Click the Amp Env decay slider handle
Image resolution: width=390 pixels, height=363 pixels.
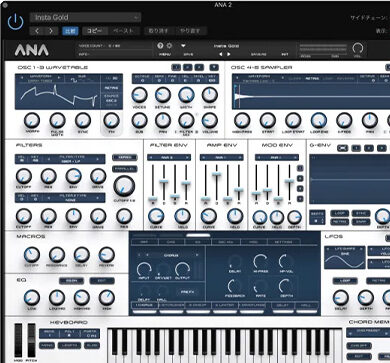[x=216, y=174]
